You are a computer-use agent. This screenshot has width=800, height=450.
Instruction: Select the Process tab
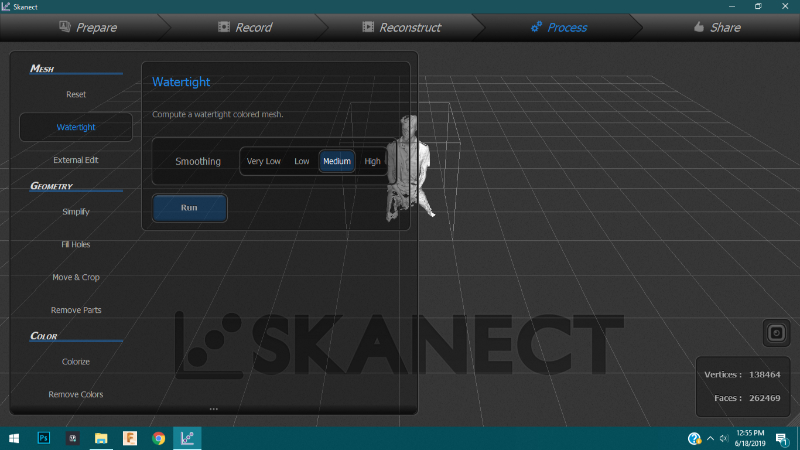click(x=559, y=28)
